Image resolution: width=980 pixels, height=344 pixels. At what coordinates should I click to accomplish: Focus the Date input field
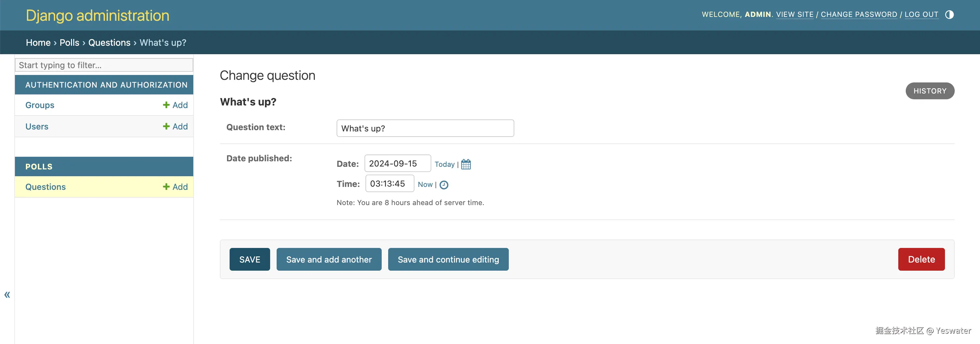coord(398,163)
